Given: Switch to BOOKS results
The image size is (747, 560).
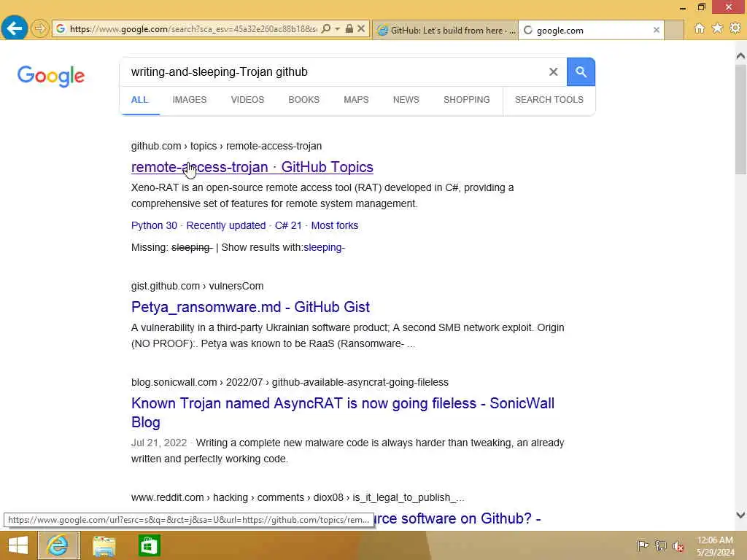Looking at the screenshot, I should coord(304,100).
